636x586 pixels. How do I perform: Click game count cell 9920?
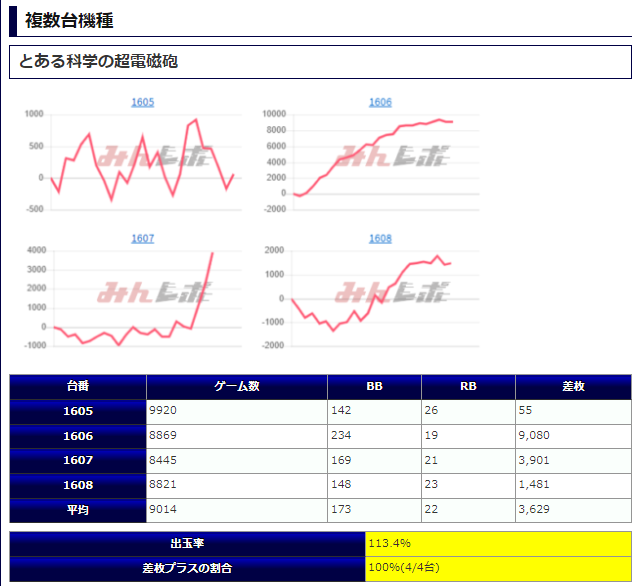(237, 412)
